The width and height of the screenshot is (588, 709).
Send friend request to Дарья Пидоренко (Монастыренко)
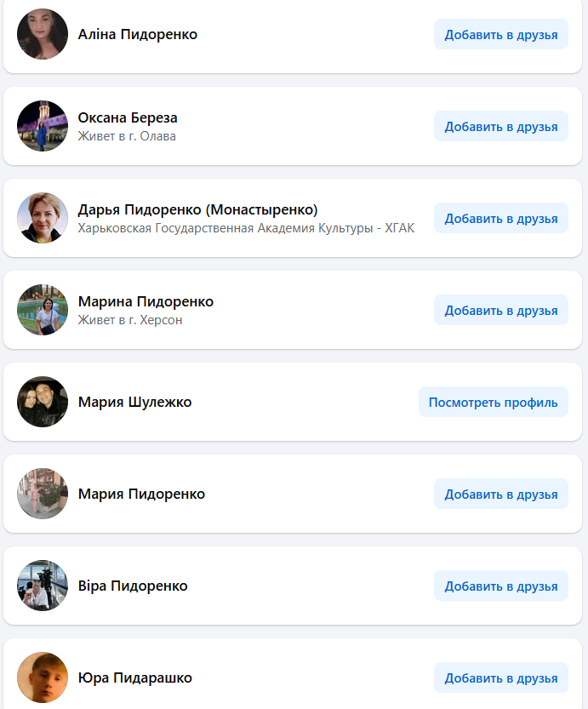point(500,218)
